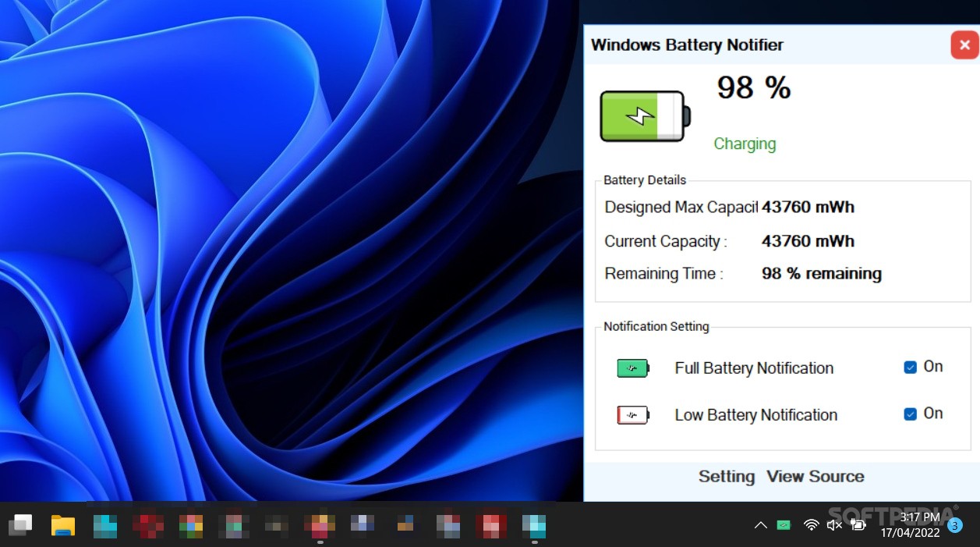This screenshot has width=980, height=547.
Task: Click the red Low Battery Notification icon
Action: (633, 415)
